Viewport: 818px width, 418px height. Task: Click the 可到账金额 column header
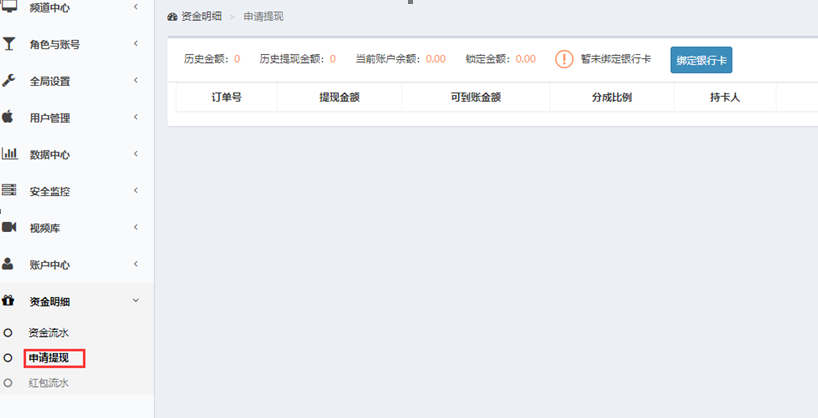coord(475,97)
